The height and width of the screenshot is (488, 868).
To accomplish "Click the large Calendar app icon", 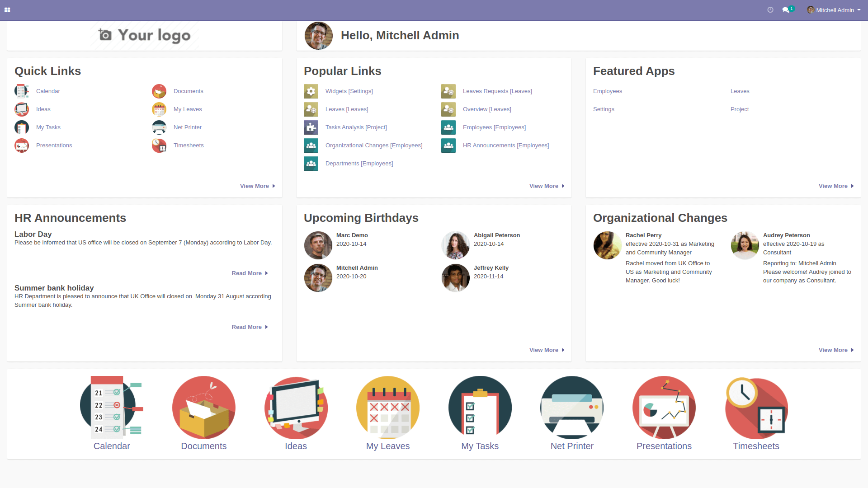I will click(112, 408).
